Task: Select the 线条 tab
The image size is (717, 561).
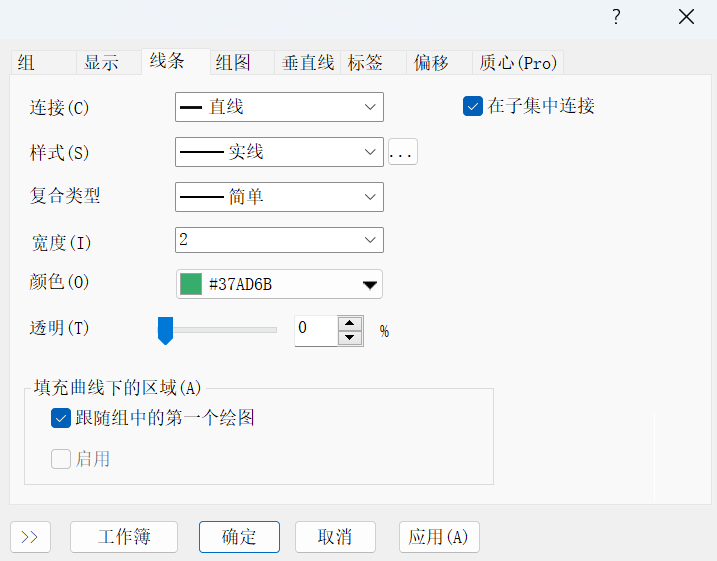Action: click(176, 61)
